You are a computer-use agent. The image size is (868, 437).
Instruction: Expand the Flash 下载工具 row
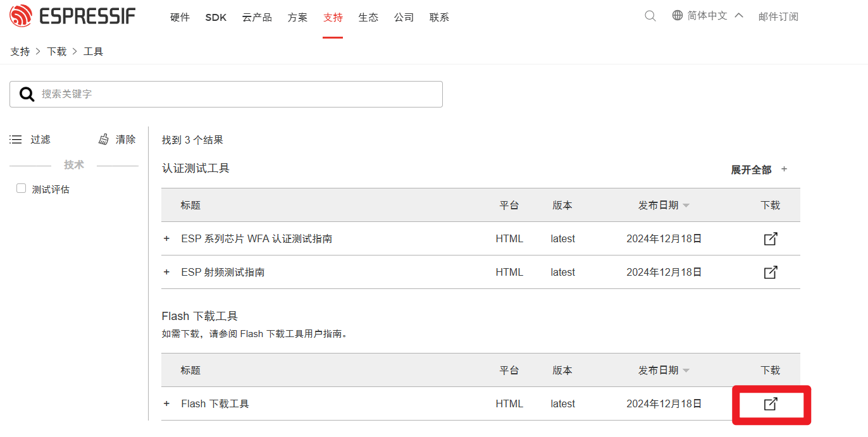[167, 404]
